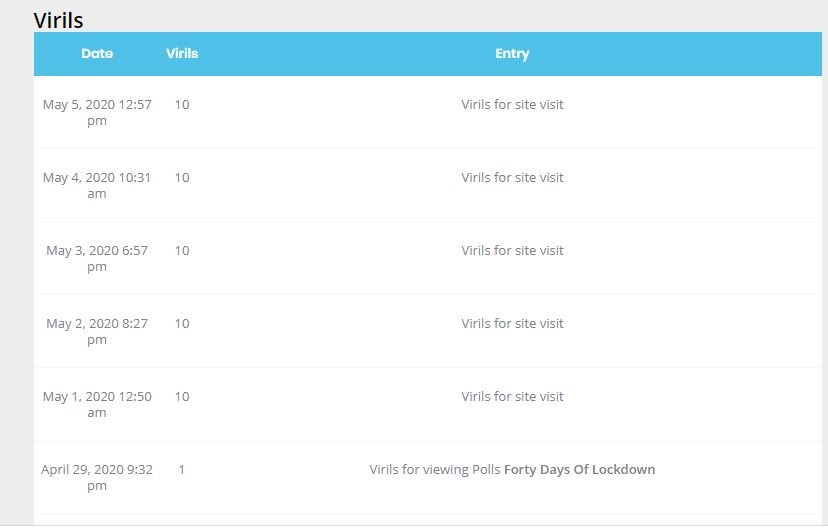Select the May 2, 2020 8:27 pm date

[97, 331]
